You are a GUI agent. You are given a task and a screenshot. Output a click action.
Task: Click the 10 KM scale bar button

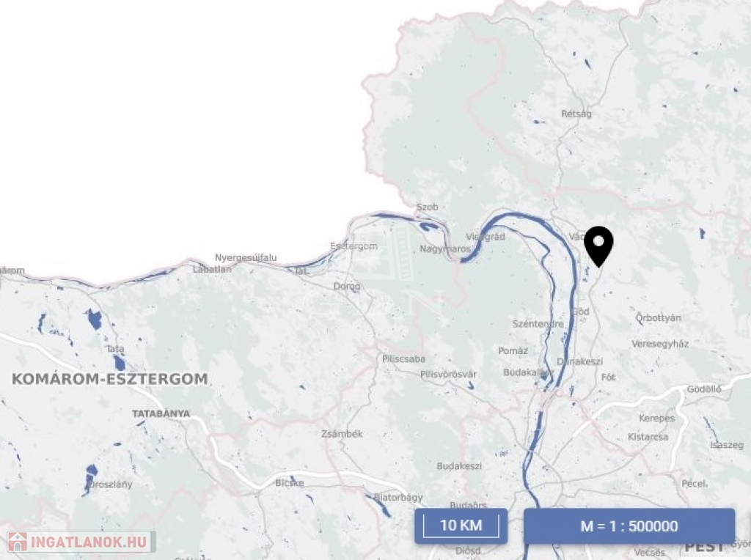click(x=461, y=526)
